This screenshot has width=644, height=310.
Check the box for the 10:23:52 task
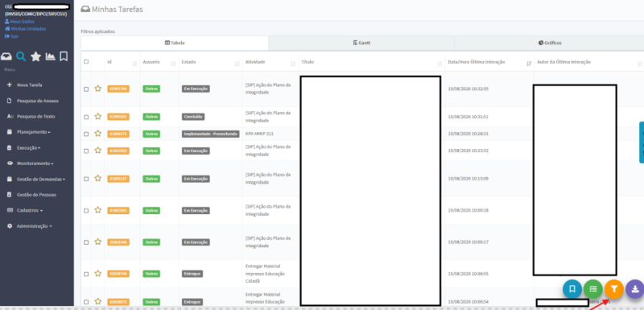(x=86, y=151)
